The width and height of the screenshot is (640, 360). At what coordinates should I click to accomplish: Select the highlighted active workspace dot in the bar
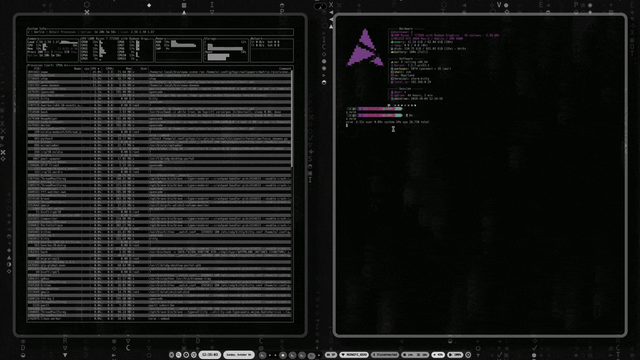click(x=282, y=355)
